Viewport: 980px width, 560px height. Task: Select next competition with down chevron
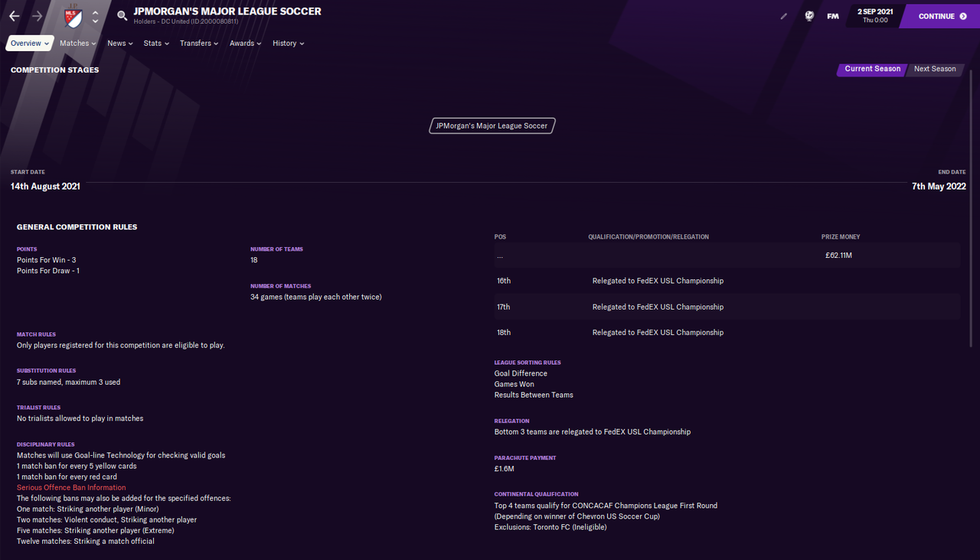pos(95,21)
